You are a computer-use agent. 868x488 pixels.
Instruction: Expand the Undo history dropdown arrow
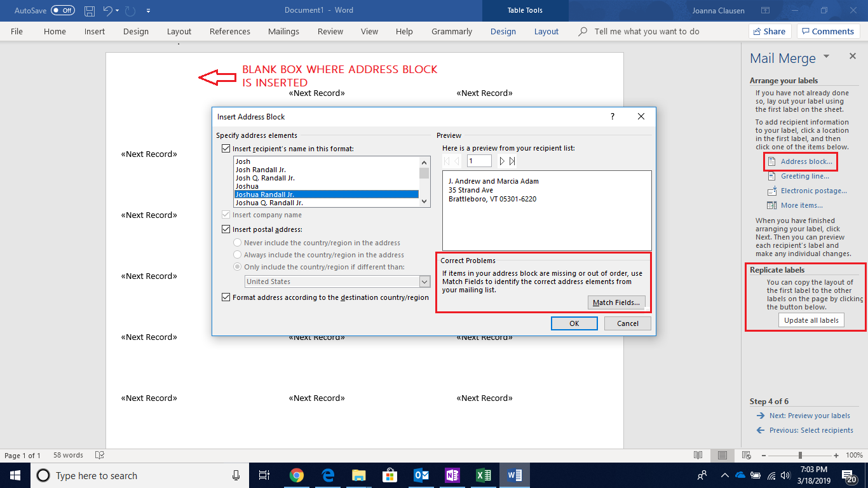(118, 11)
